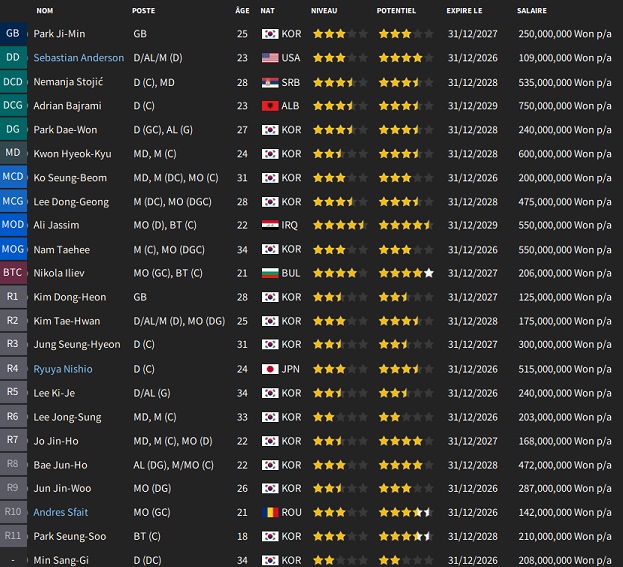Select the Lee Jong-Sung row name
Viewport: 623px width, 567px height.
[x=67, y=417]
